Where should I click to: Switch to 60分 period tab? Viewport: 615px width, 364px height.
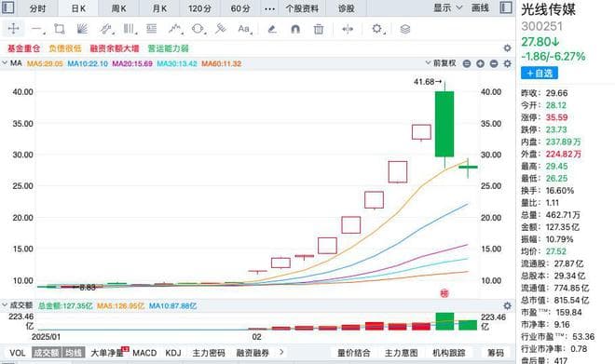240,8
